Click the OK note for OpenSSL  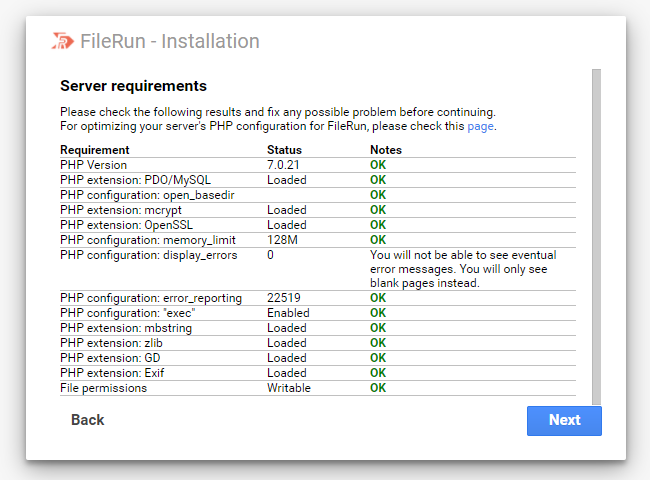(378, 225)
